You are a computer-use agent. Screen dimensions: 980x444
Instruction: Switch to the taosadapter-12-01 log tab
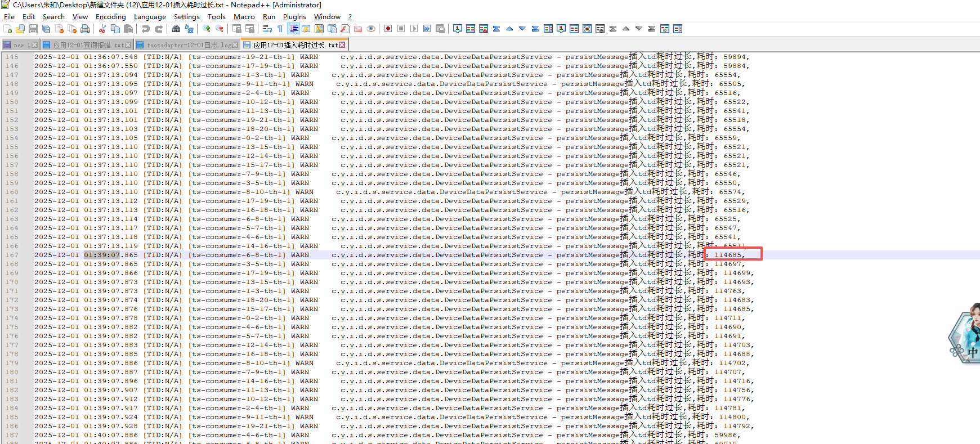click(189, 45)
